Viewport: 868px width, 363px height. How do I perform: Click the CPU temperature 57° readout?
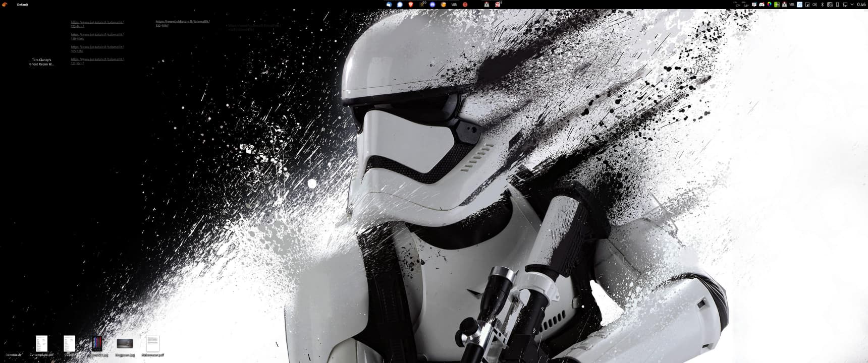737,5
